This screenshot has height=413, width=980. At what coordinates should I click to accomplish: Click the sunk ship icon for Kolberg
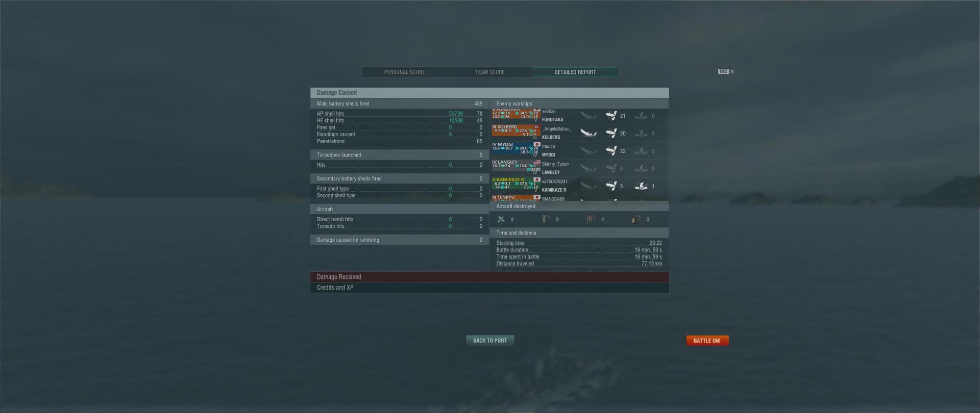pyautogui.click(x=589, y=133)
